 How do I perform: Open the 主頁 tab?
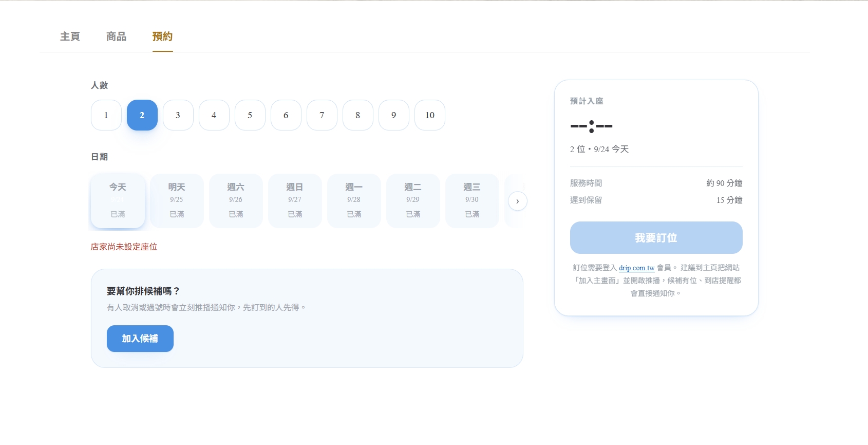coord(70,36)
